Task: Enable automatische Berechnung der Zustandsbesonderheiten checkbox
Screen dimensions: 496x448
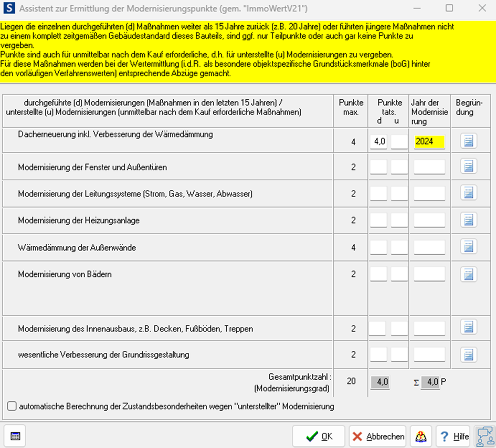Action: point(12,406)
